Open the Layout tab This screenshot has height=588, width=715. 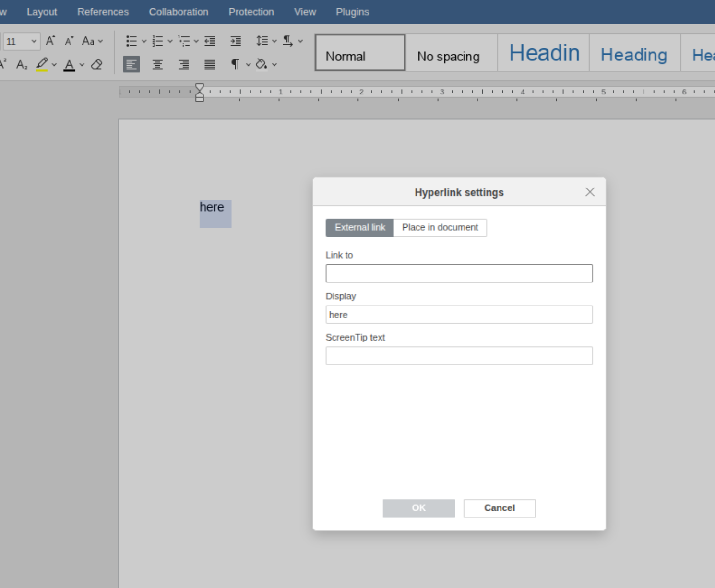click(42, 12)
